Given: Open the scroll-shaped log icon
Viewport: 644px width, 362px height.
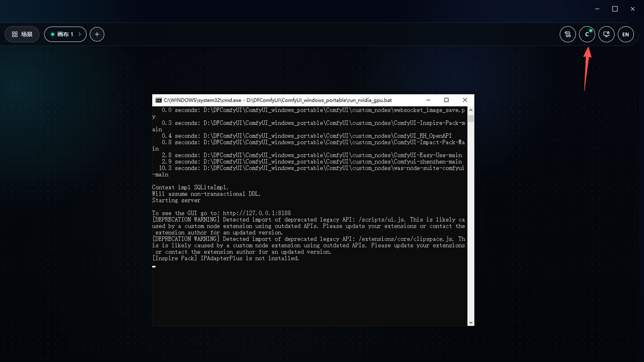Looking at the screenshot, I should coord(568,34).
